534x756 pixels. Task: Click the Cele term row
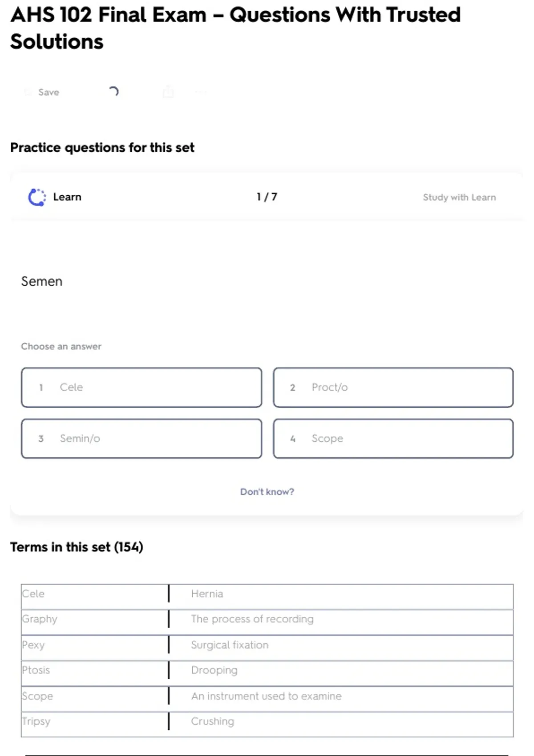pos(94,594)
